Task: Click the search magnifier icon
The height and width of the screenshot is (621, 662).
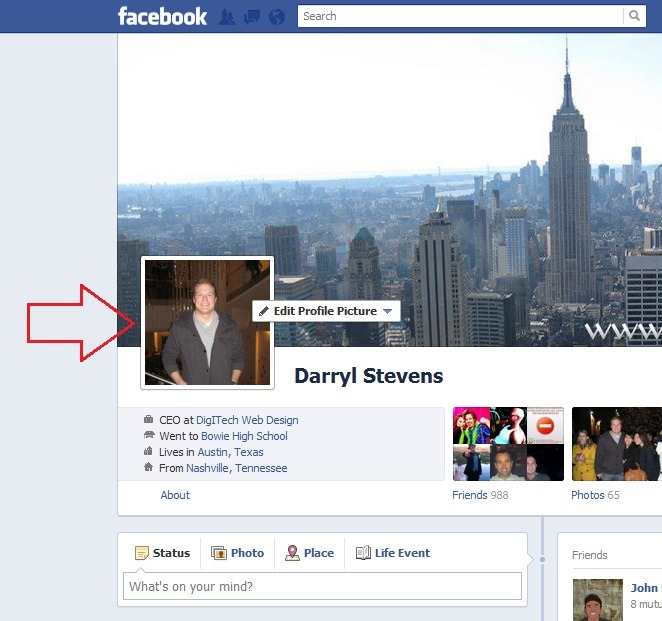Action: point(634,16)
